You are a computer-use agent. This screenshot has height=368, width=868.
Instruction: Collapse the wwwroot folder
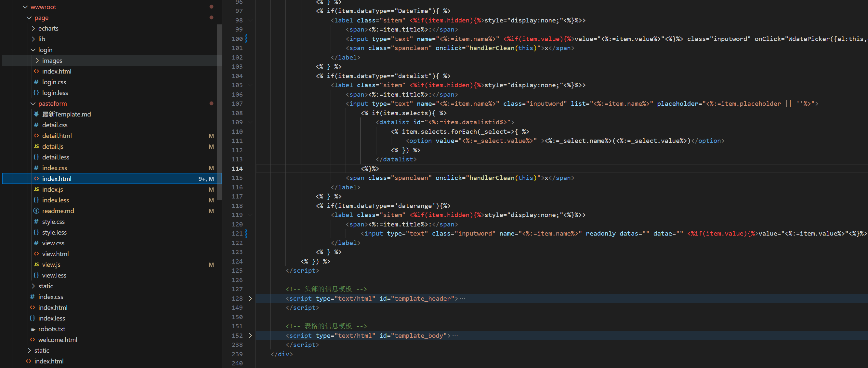25,7
